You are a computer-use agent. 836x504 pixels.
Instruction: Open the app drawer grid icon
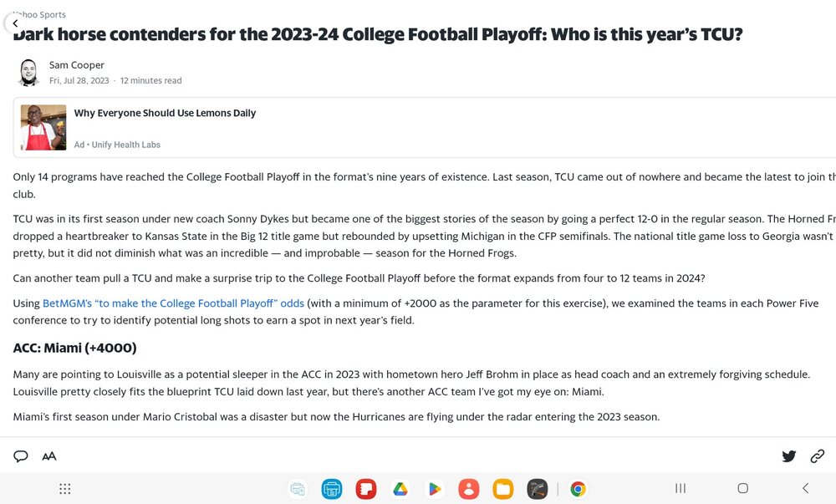pos(65,489)
